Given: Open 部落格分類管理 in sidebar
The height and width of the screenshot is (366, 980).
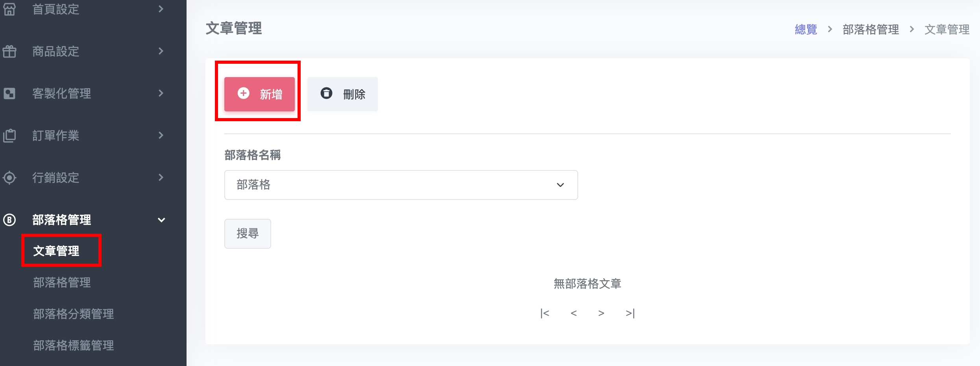Looking at the screenshot, I should (74, 314).
